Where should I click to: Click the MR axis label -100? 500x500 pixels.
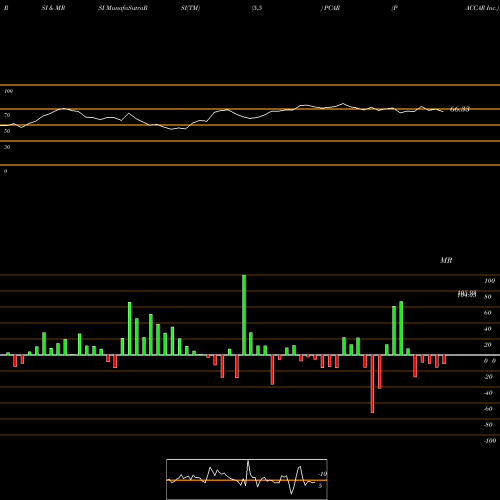490,441
